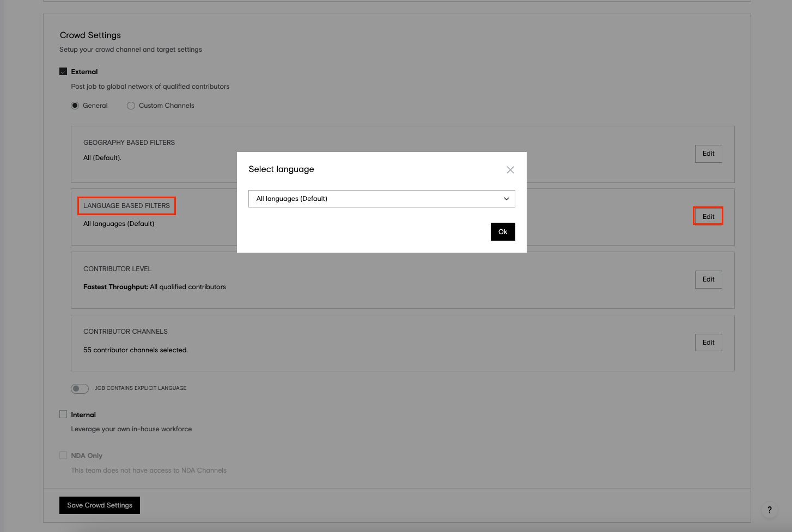Close the Select language dialog
This screenshot has width=792, height=532.
510,170
